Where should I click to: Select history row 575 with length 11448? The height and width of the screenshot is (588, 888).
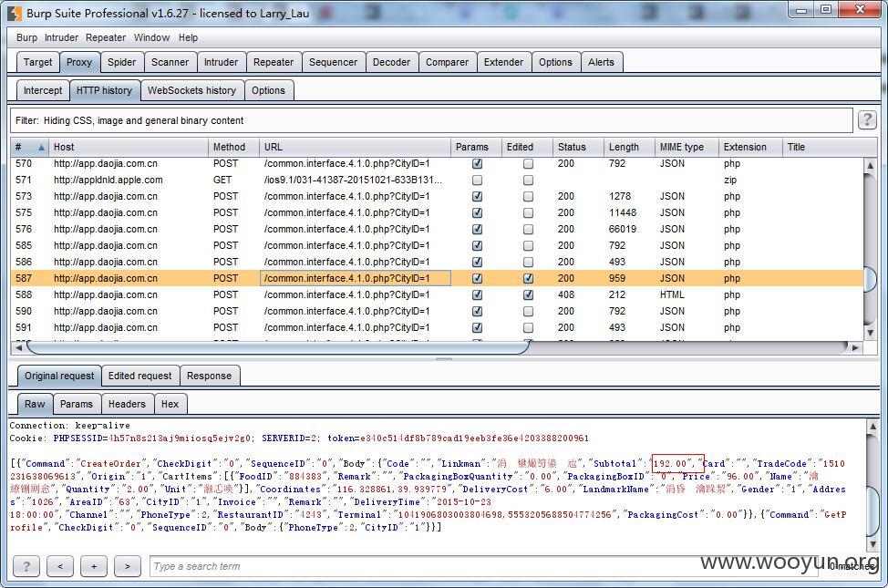438,213
